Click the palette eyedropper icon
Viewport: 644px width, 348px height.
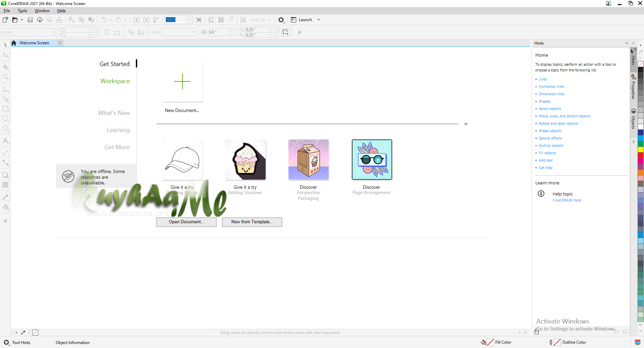click(23, 333)
